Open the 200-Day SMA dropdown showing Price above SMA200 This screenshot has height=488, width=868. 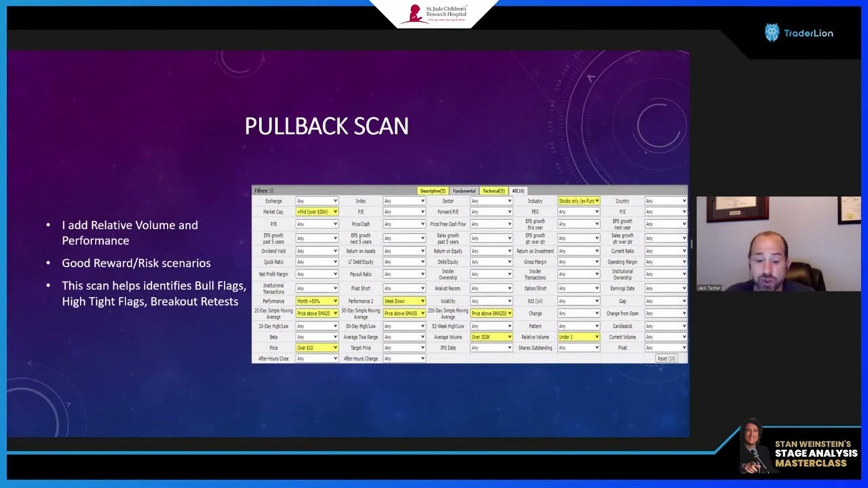(x=492, y=314)
